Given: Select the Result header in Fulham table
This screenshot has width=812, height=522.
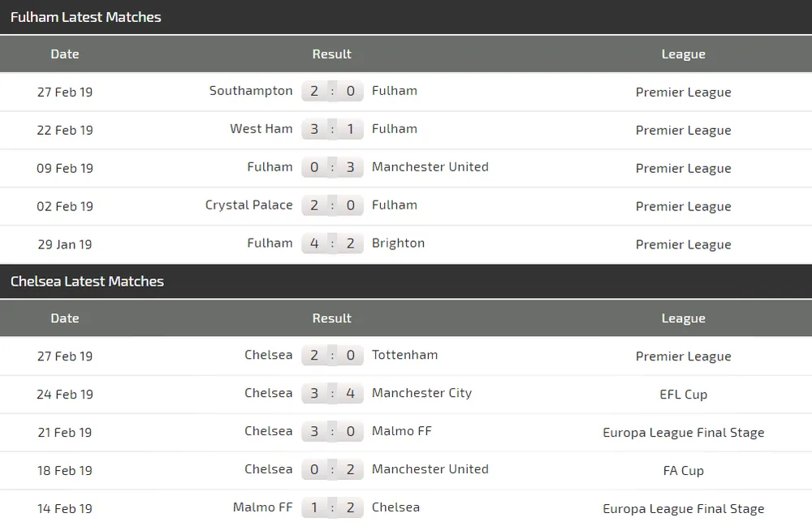Looking at the screenshot, I should click(331, 54).
